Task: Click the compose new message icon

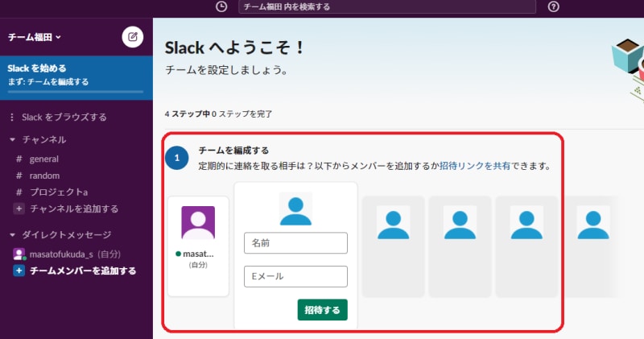Action: click(131, 37)
